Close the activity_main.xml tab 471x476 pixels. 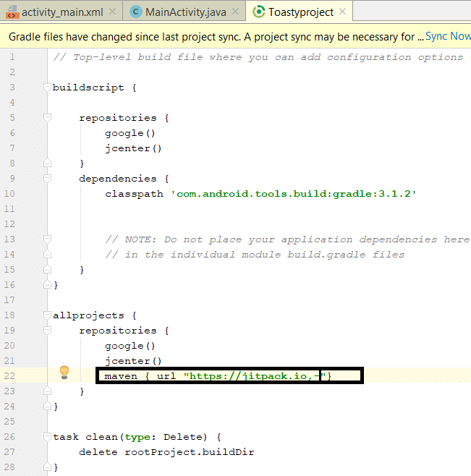[x=112, y=12]
